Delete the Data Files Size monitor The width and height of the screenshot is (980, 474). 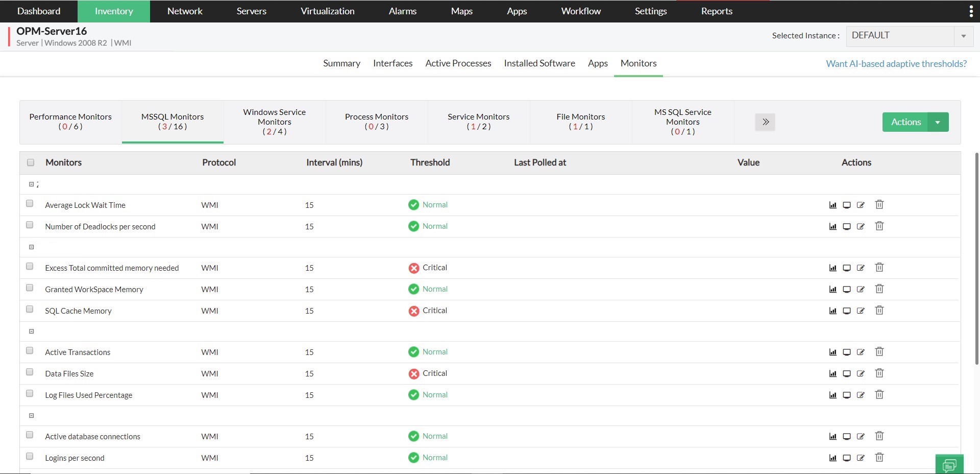tap(879, 373)
